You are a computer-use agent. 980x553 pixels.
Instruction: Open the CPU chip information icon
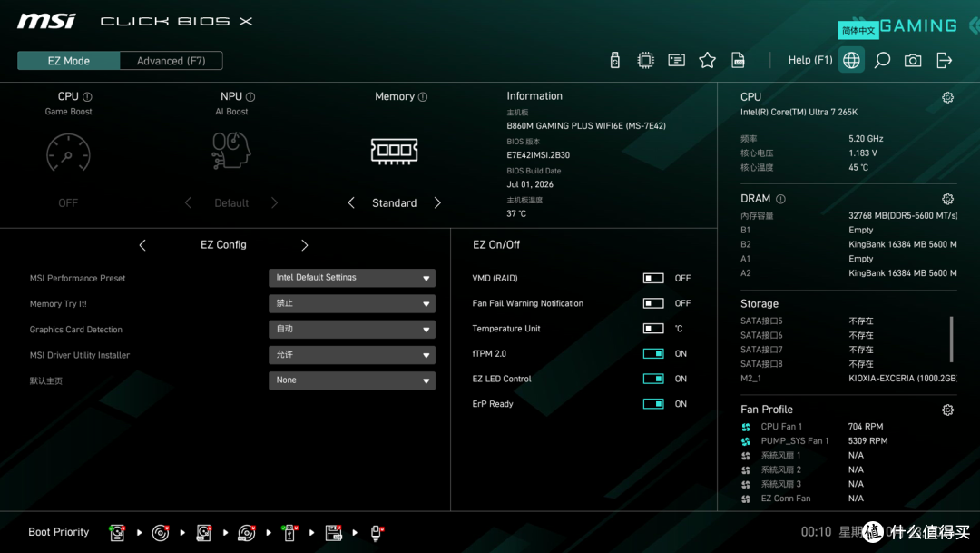(646, 60)
